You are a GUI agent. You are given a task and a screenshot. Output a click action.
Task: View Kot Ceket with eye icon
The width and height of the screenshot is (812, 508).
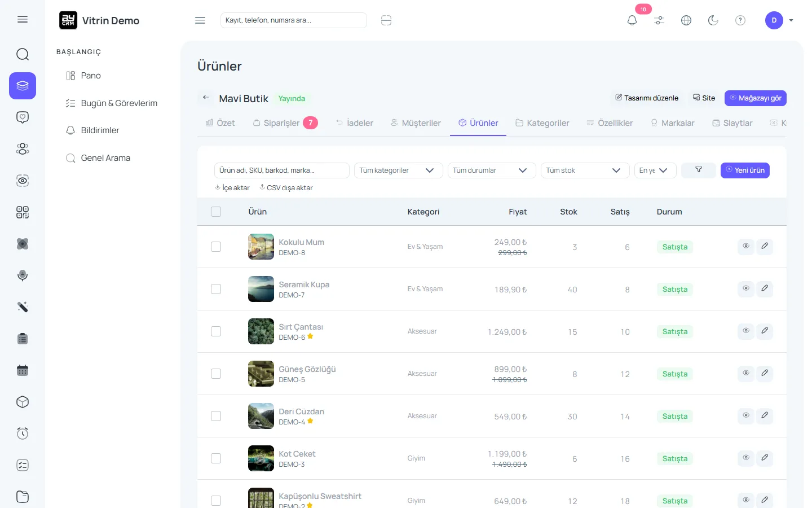(x=746, y=458)
